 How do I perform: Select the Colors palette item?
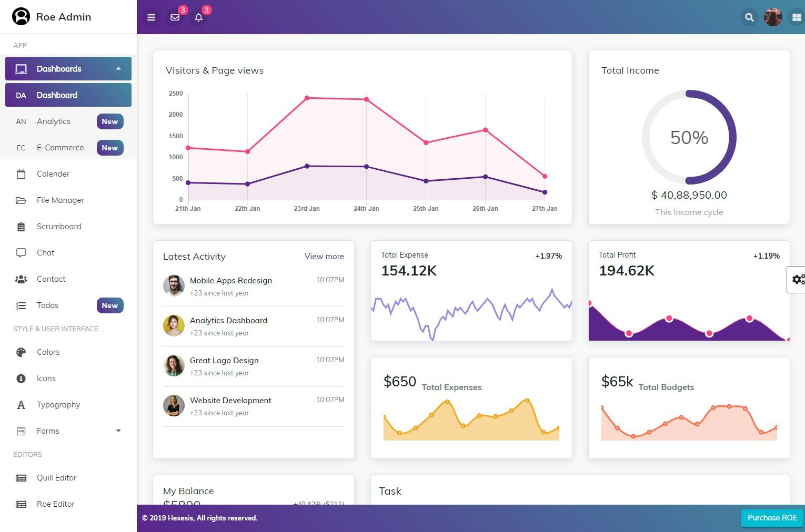click(x=68, y=352)
